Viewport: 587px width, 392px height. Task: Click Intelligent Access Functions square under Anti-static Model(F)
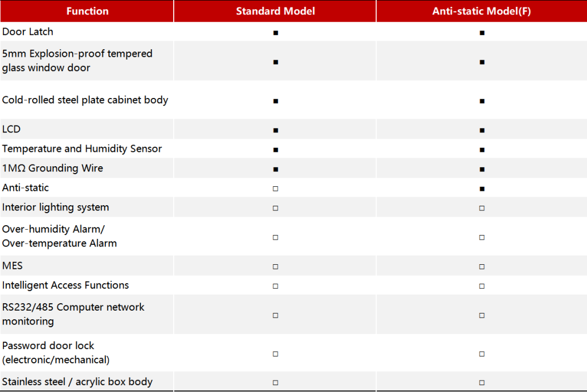point(482,286)
